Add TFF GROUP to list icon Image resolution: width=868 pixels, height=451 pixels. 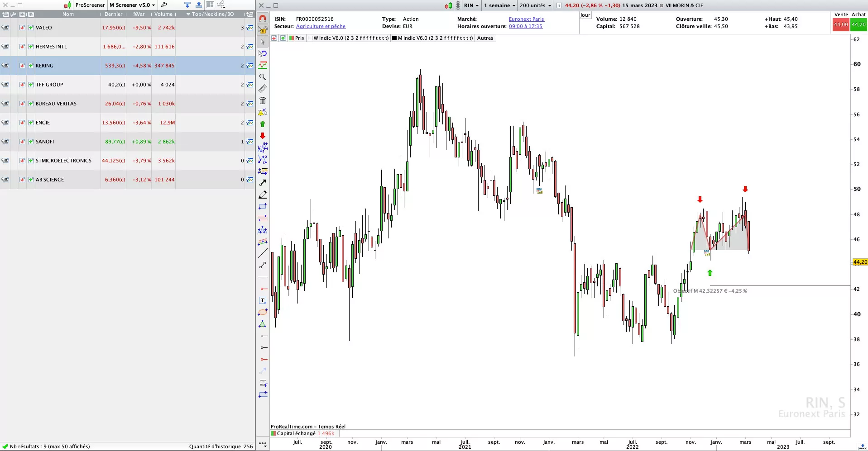coord(5,85)
